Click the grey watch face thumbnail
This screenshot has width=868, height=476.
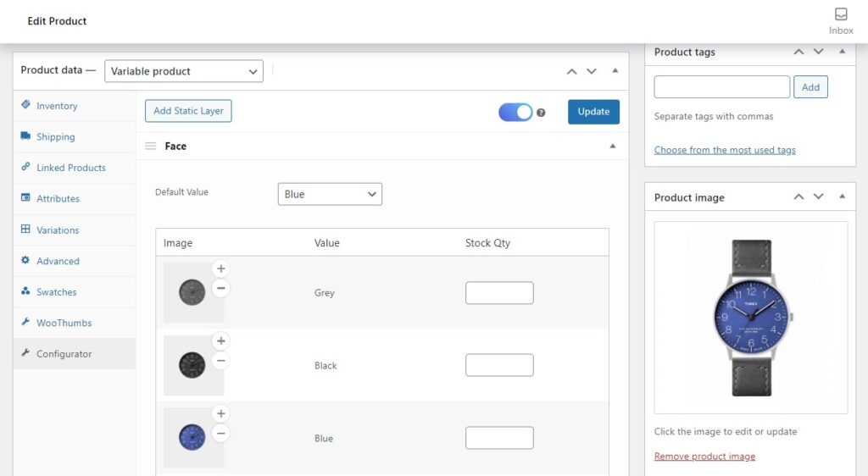(192, 292)
